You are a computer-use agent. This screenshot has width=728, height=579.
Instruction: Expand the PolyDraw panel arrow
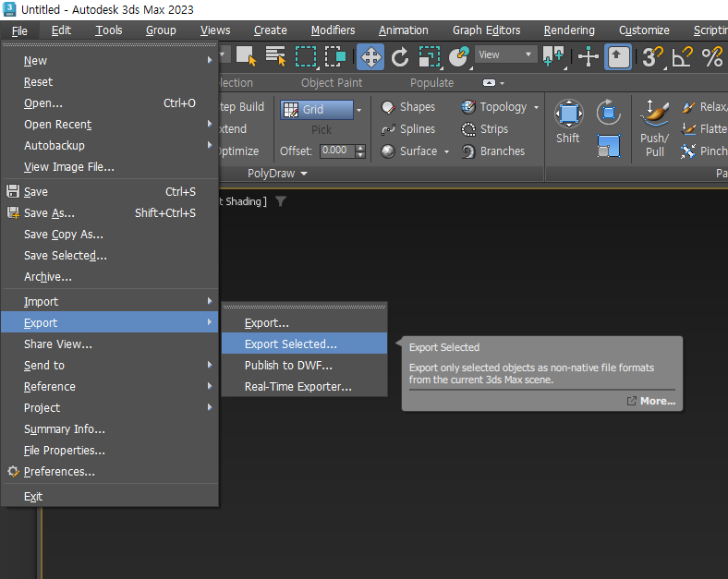click(304, 174)
